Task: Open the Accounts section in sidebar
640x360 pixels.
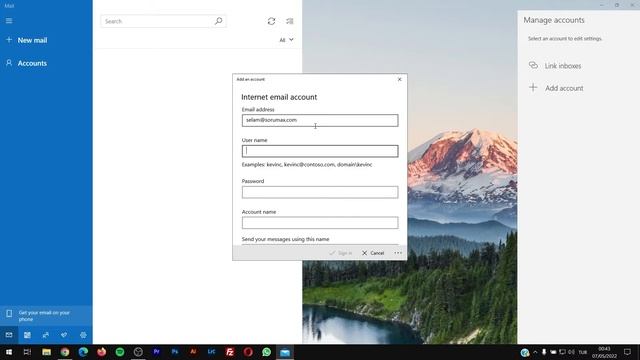Action: point(27,63)
